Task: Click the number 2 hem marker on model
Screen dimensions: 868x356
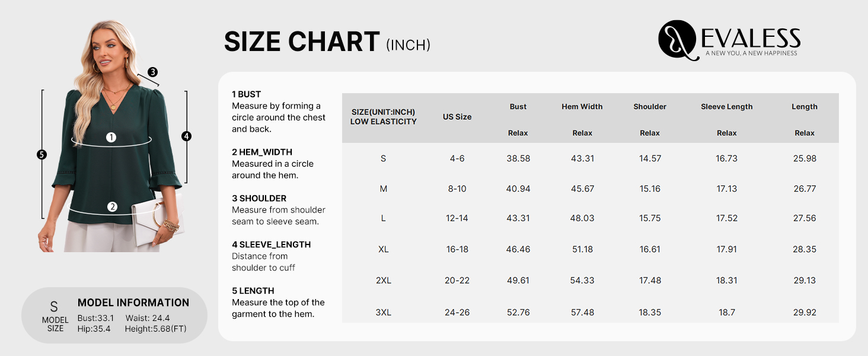Action: (112, 207)
